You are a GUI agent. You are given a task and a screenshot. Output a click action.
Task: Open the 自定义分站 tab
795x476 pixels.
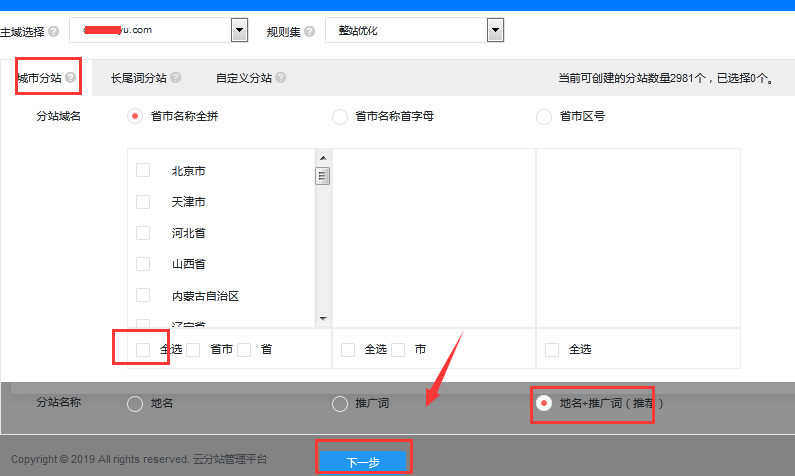point(243,77)
